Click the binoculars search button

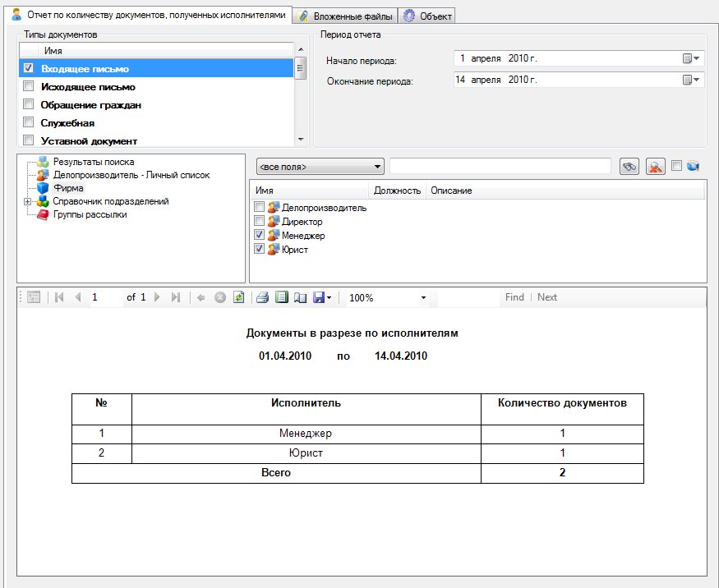click(x=629, y=167)
